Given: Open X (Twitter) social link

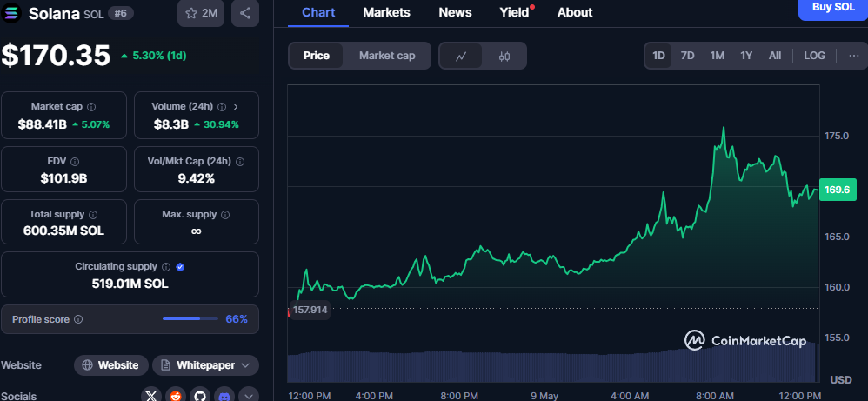Looking at the screenshot, I should (x=151, y=395).
